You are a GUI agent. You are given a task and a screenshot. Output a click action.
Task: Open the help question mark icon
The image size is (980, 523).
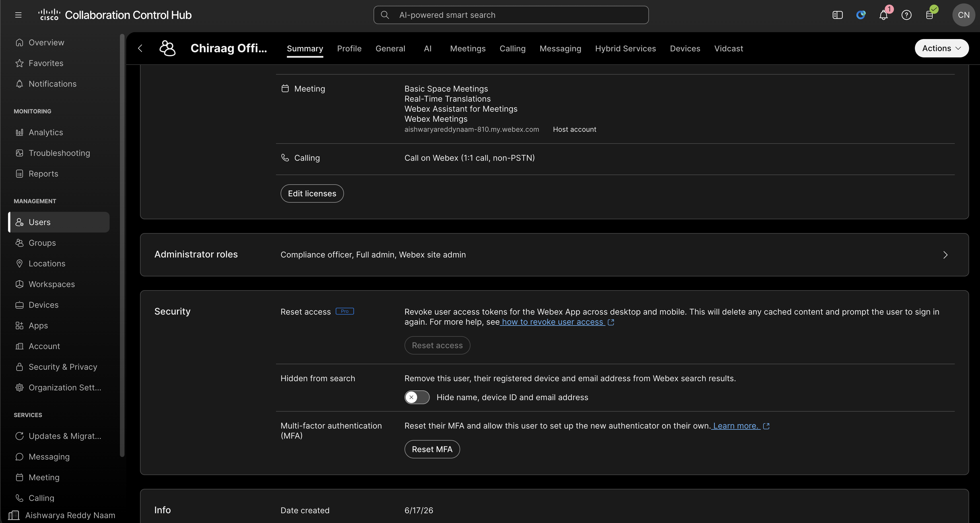[906, 15]
